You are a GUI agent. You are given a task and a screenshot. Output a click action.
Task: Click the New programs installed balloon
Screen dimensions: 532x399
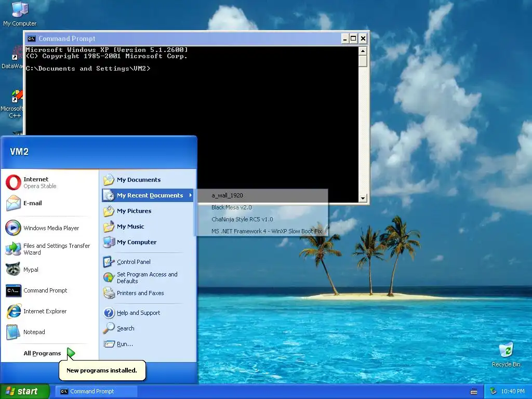pos(102,370)
